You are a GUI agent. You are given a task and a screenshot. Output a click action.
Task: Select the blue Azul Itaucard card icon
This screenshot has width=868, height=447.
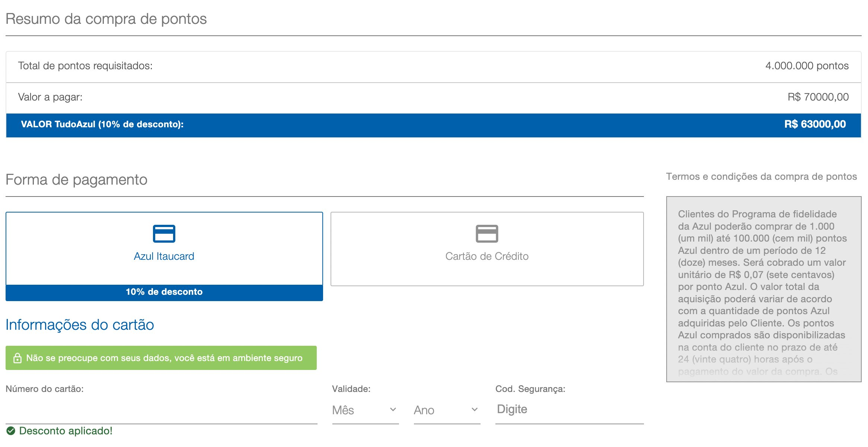[x=164, y=234]
